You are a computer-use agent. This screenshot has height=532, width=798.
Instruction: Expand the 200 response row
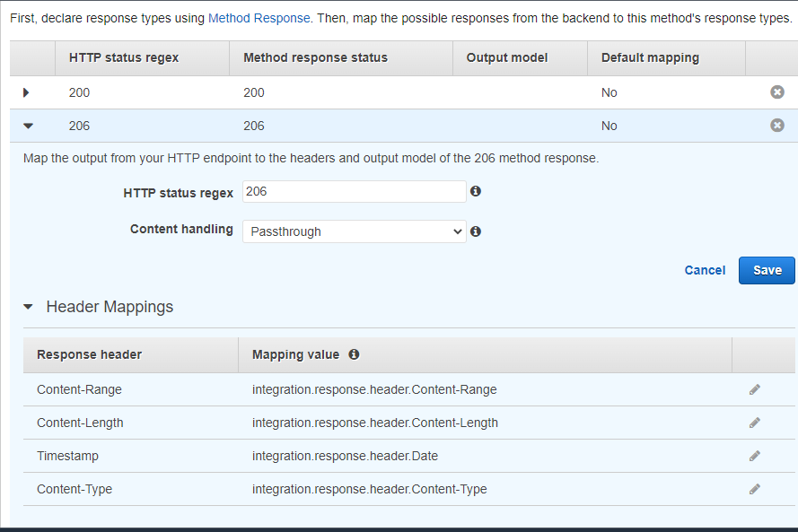click(x=26, y=92)
